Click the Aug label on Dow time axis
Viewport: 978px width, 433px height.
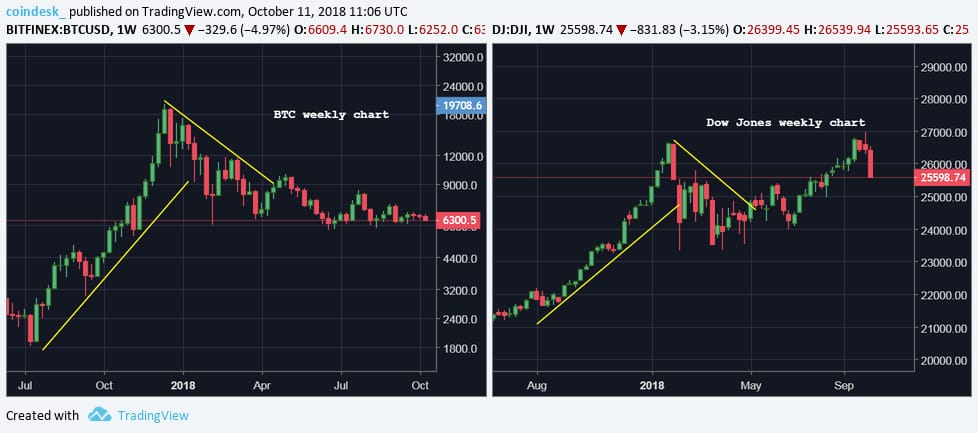click(538, 384)
